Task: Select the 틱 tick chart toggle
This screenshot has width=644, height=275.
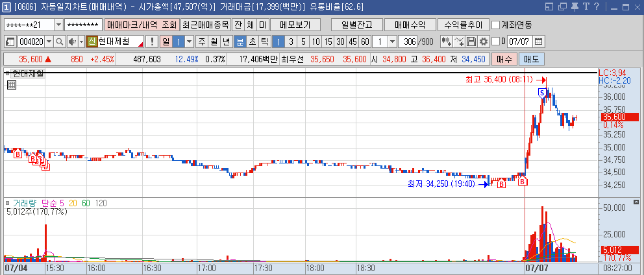Action: (264, 42)
